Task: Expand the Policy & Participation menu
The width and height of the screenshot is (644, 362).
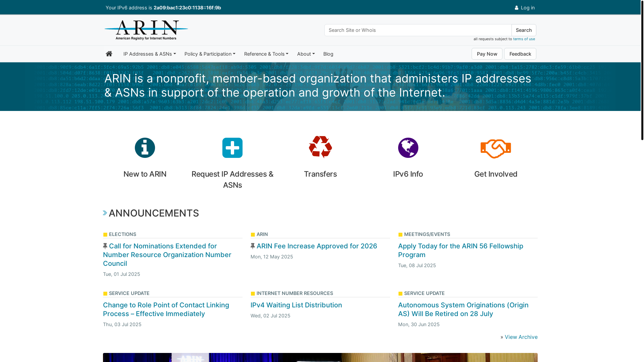Action: [210, 54]
